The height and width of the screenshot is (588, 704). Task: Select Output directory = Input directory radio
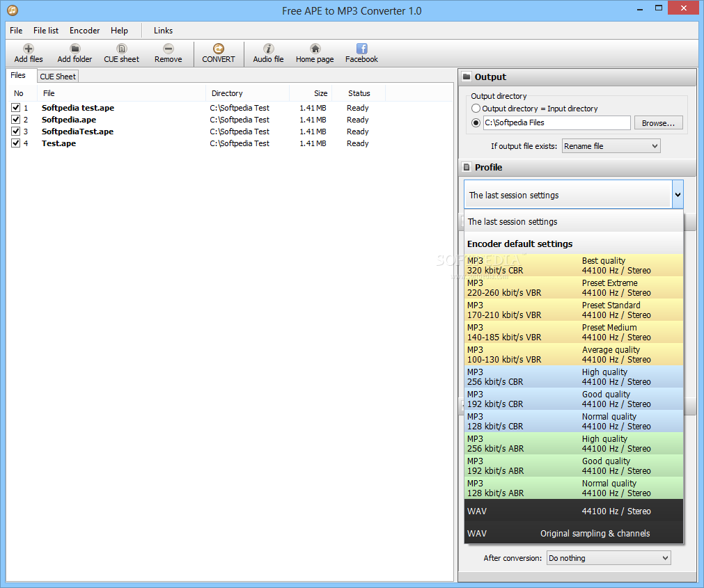[476, 109]
